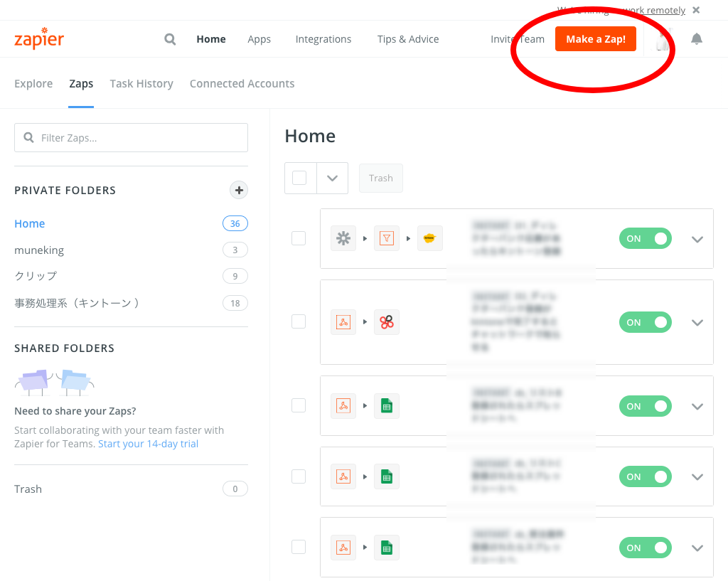The width and height of the screenshot is (728, 581).
Task: Click the work remotely banner link
Action: pyautogui.click(x=653, y=10)
